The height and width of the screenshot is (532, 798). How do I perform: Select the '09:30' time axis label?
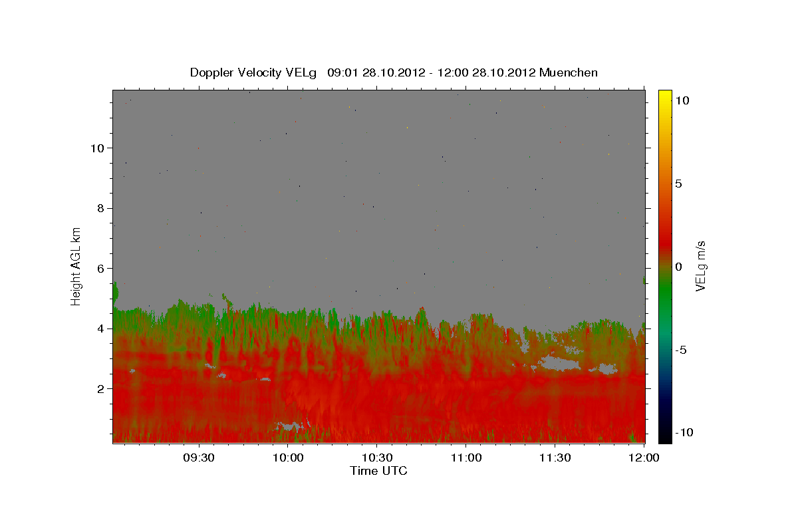[x=199, y=458]
